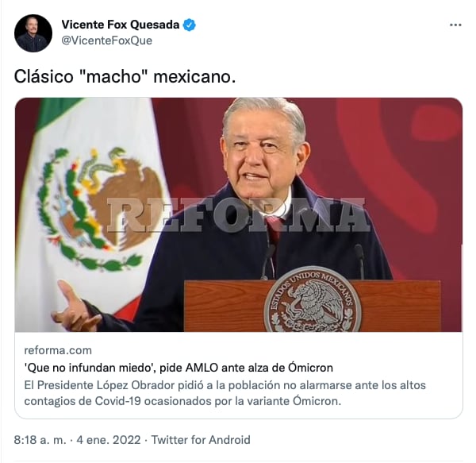Select the tweet text Clásico "macho" mexicano.
Viewport: 476px width, 463px height.
coord(125,76)
